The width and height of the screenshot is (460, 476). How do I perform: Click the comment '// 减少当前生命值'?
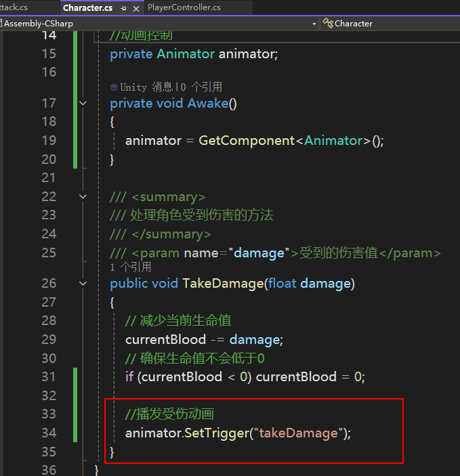point(178,320)
